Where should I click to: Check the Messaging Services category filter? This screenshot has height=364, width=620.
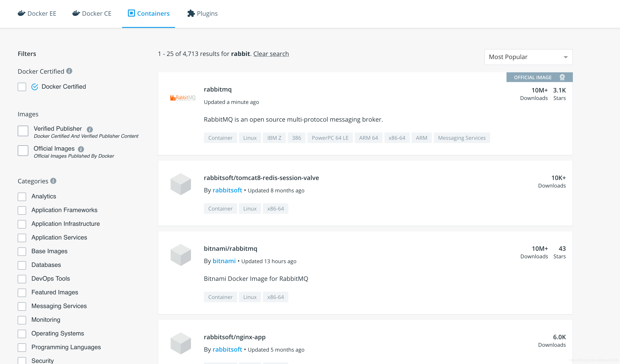[x=22, y=306]
